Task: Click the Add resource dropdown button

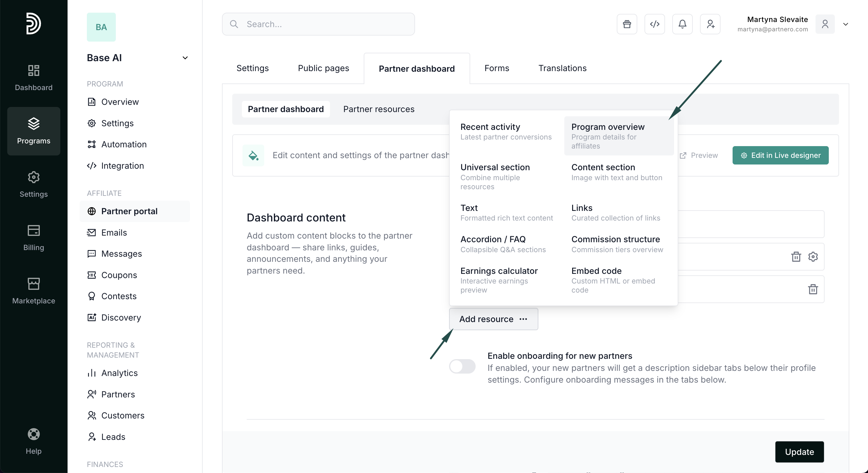Action: point(493,319)
